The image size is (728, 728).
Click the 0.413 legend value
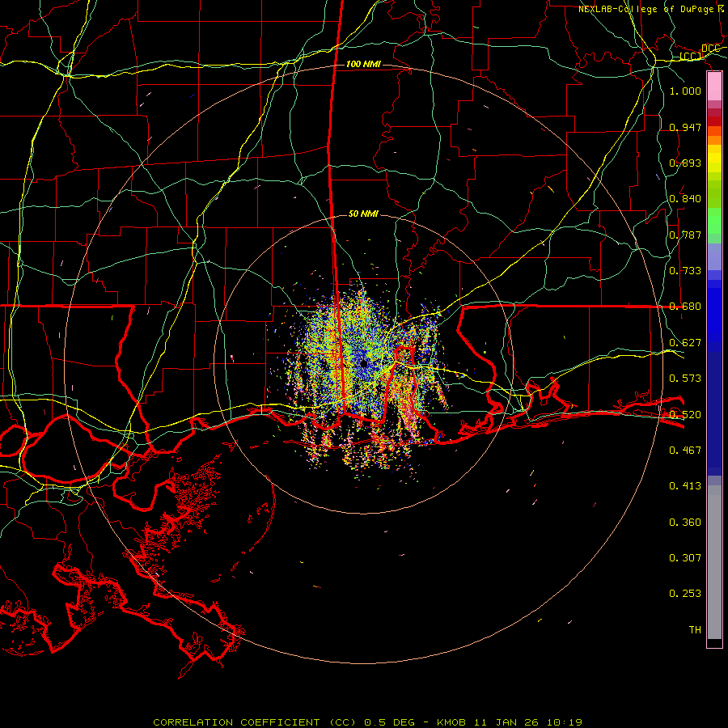click(685, 485)
